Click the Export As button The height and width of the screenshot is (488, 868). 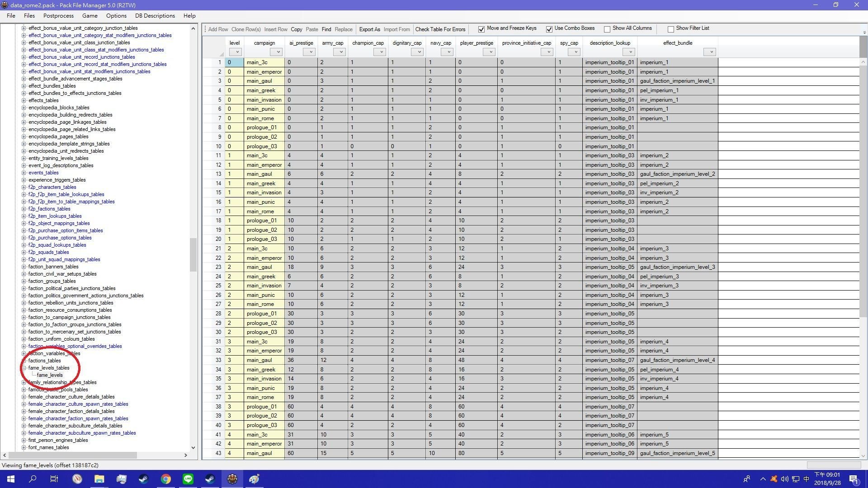tap(369, 29)
